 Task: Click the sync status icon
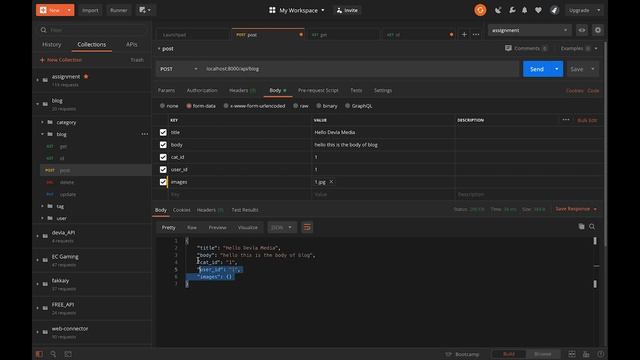coord(480,10)
